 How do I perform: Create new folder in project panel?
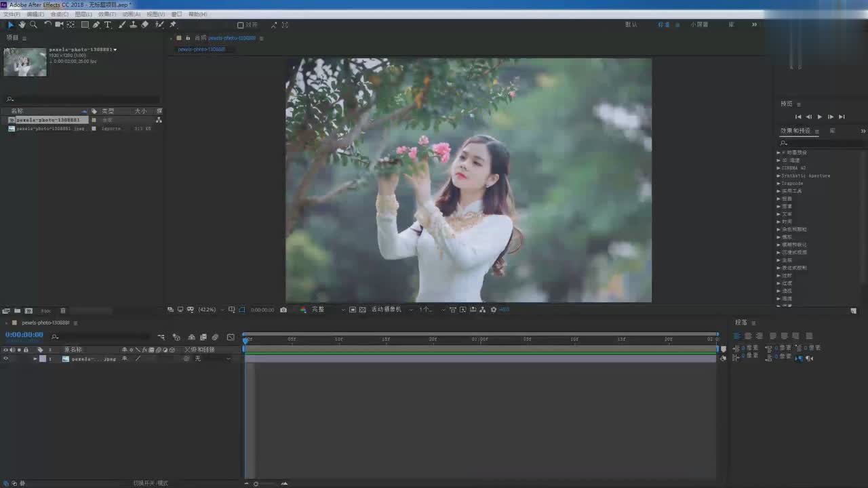coord(18,311)
